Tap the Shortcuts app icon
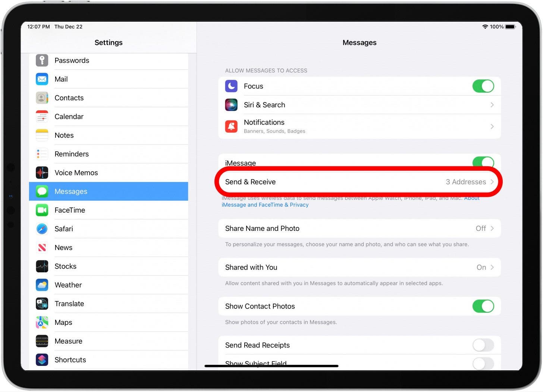 (42, 360)
